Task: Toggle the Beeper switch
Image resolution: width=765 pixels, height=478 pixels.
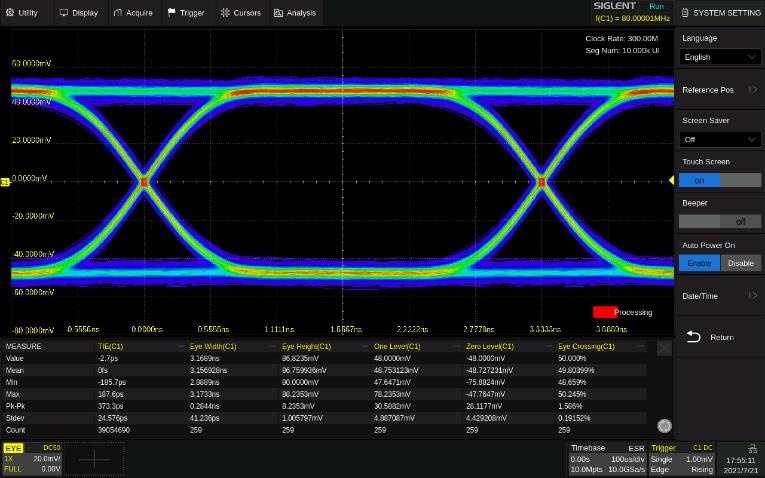Action: coord(719,221)
